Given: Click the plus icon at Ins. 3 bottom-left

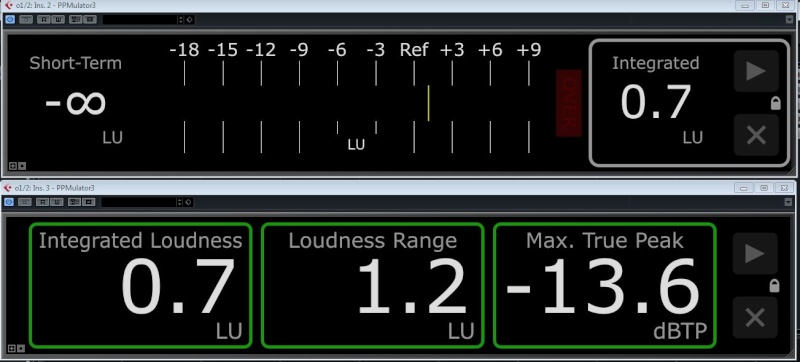Looking at the screenshot, I should tap(12, 348).
